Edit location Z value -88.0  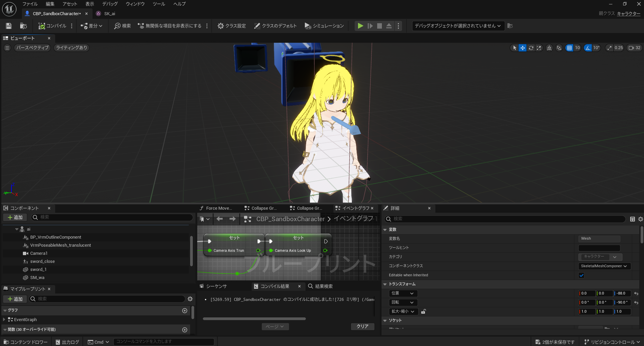[622, 293]
